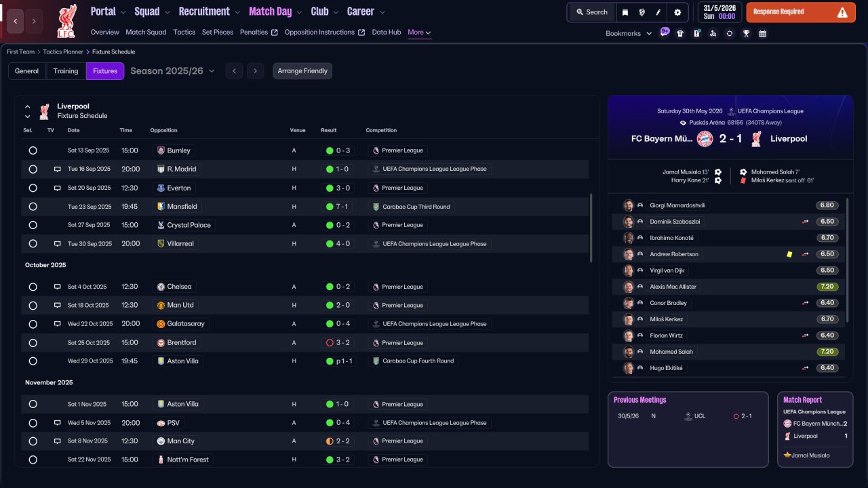The width and height of the screenshot is (868, 488).
Task: Go back with the left arrow button
Action: point(16,21)
